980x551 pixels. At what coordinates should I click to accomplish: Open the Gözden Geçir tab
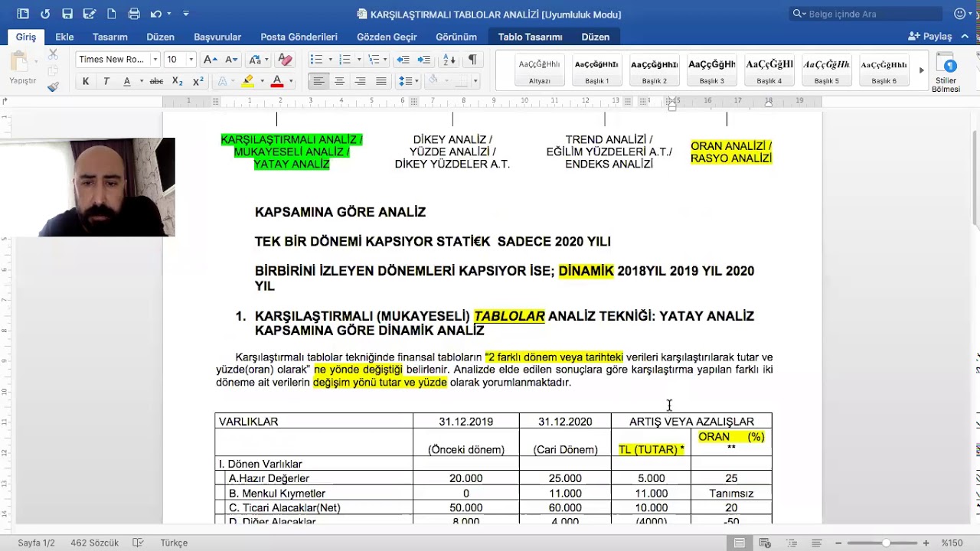tap(387, 37)
